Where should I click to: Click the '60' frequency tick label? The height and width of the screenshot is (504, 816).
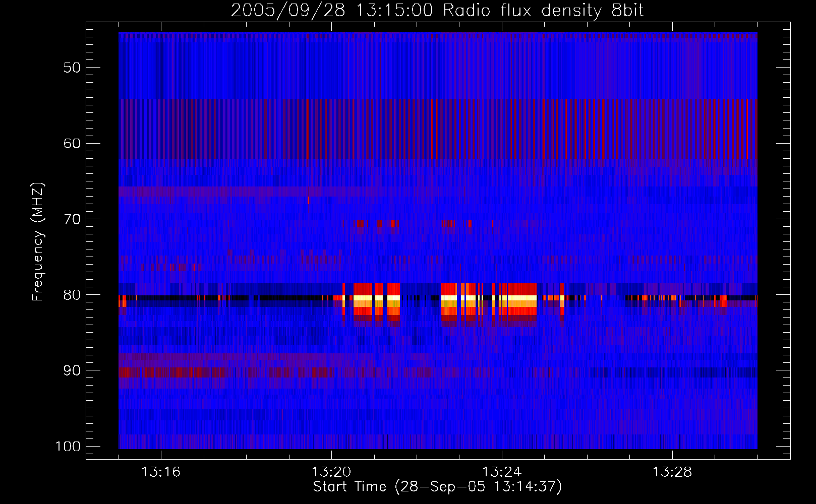(72, 143)
